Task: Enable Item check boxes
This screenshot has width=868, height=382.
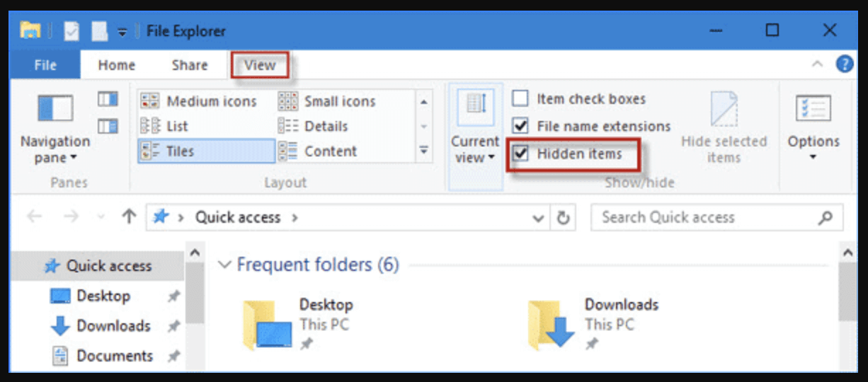Action: pyautogui.click(x=520, y=99)
